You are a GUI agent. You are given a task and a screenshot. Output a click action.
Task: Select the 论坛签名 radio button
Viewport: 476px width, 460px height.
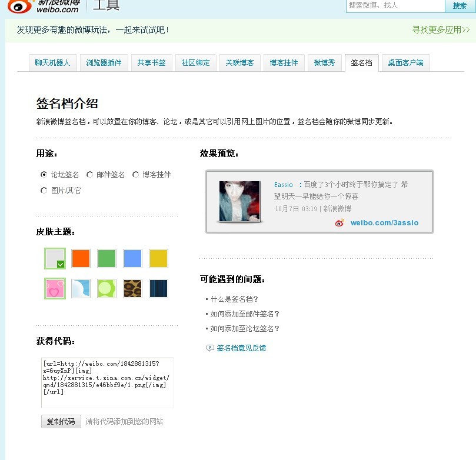point(44,175)
